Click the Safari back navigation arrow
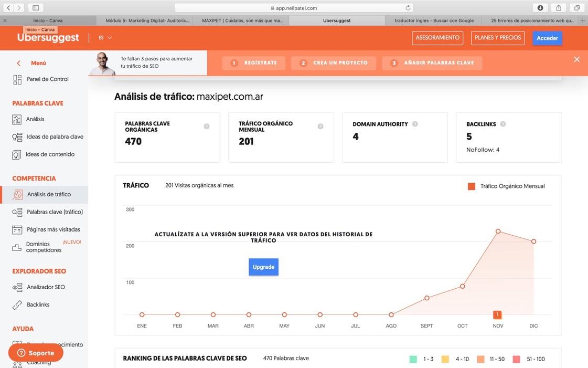The width and height of the screenshot is (588, 368). pos(8,7)
